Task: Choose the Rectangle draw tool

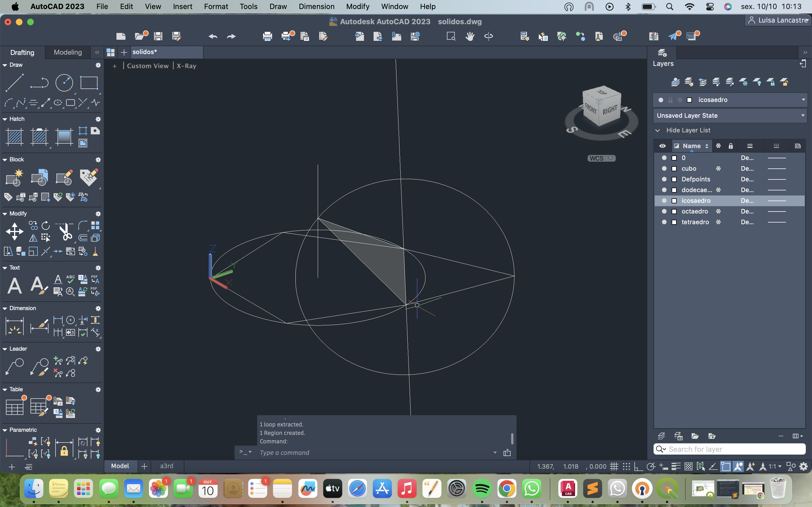Action: pos(89,83)
